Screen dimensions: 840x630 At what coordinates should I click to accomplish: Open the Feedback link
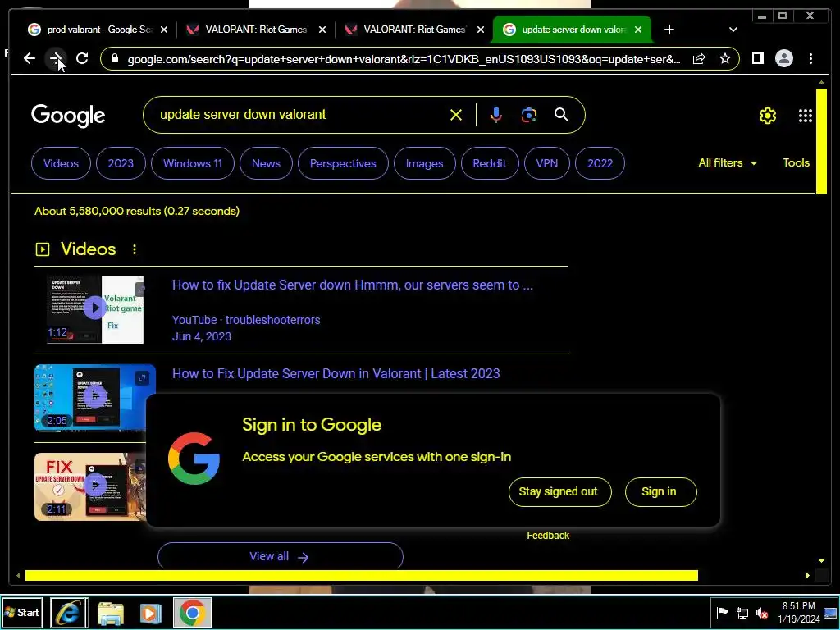click(x=548, y=535)
